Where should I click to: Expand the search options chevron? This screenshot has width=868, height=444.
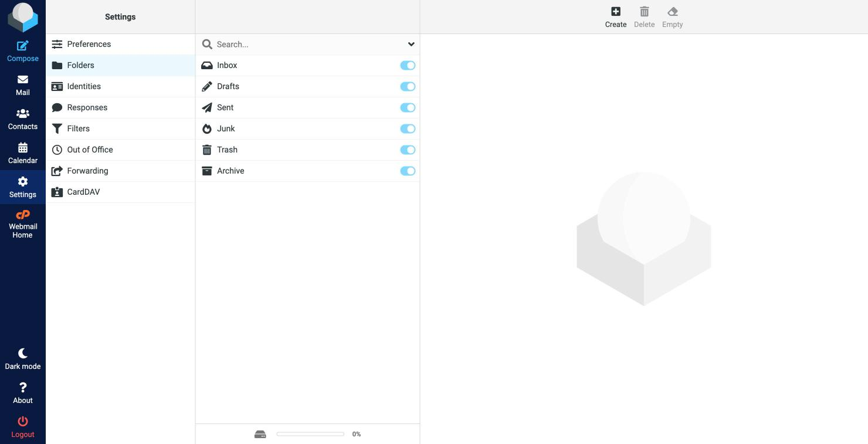pos(411,44)
